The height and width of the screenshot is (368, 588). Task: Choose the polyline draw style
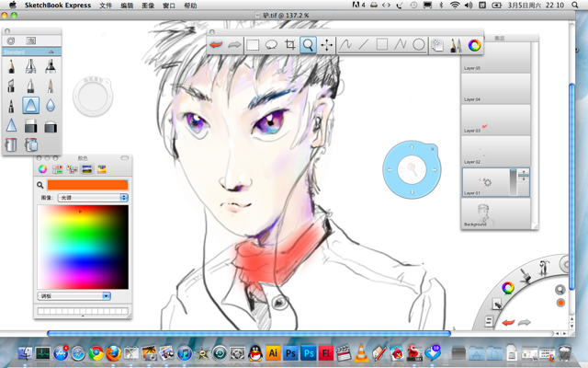(401, 45)
